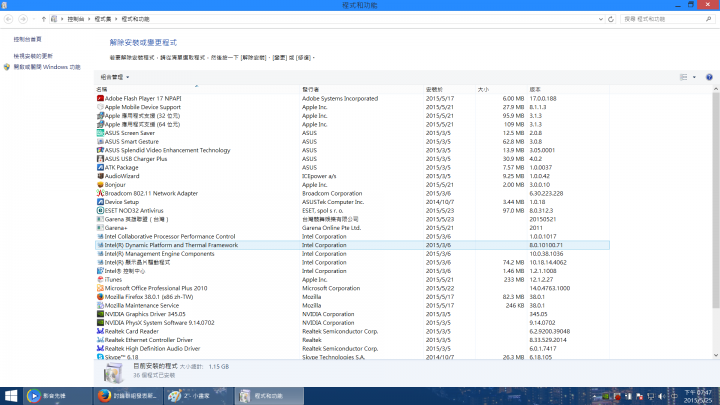Select Apple 應用程式支援 (64 位元) row
This screenshot has width=720, height=405.
point(352,124)
